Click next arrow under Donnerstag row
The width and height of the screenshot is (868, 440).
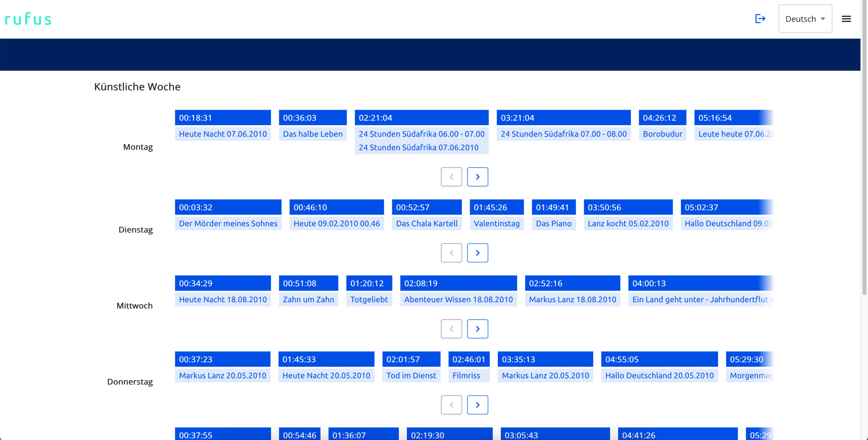pyautogui.click(x=477, y=405)
